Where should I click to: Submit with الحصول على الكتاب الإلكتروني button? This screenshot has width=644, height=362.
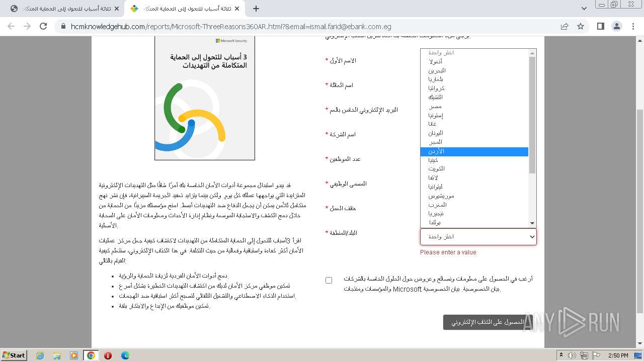click(x=488, y=322)
